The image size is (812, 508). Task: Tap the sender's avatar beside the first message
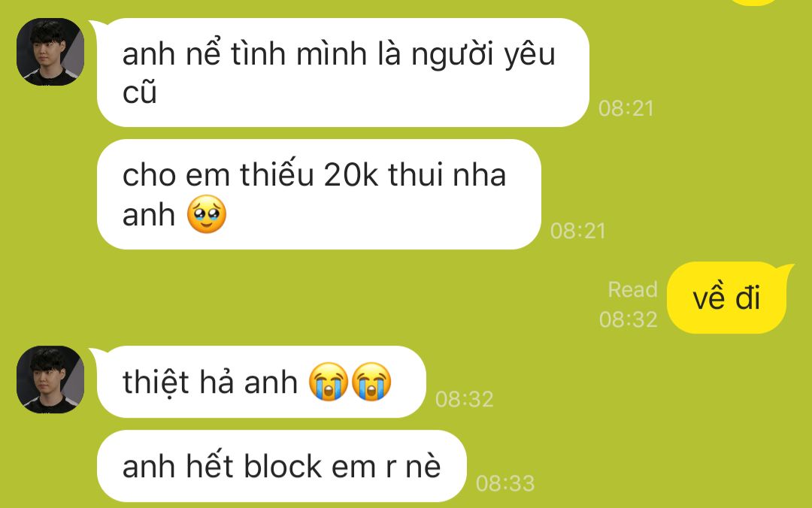50,52
